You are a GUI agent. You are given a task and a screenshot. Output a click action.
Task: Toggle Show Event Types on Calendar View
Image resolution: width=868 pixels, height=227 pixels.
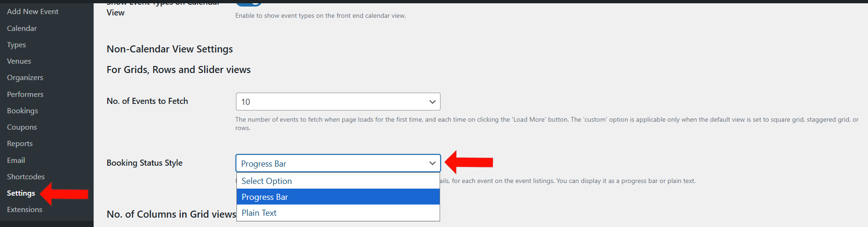tap(249, 2)
